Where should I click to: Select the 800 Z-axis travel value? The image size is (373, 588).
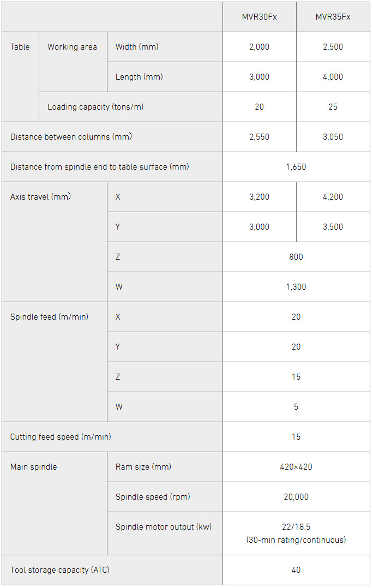296,257
